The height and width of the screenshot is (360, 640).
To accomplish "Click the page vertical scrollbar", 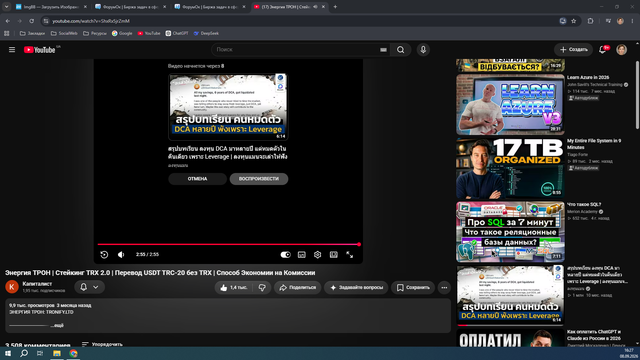I will click(x=638, y=96).
